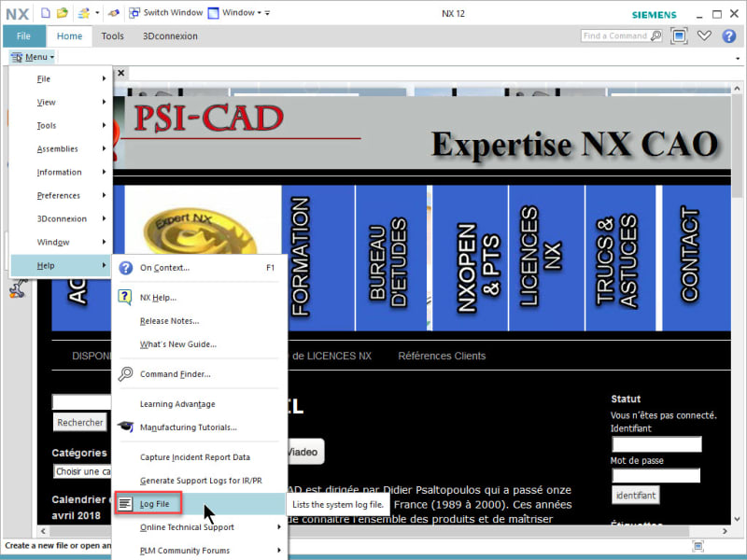Expand the View submenu in Menu
This screenshot has height=560, width=747.
[x=61, y=102]
